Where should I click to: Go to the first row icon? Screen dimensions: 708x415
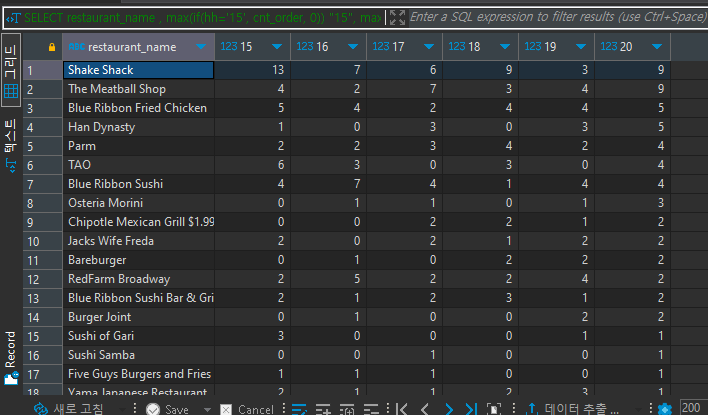point(401,409)
